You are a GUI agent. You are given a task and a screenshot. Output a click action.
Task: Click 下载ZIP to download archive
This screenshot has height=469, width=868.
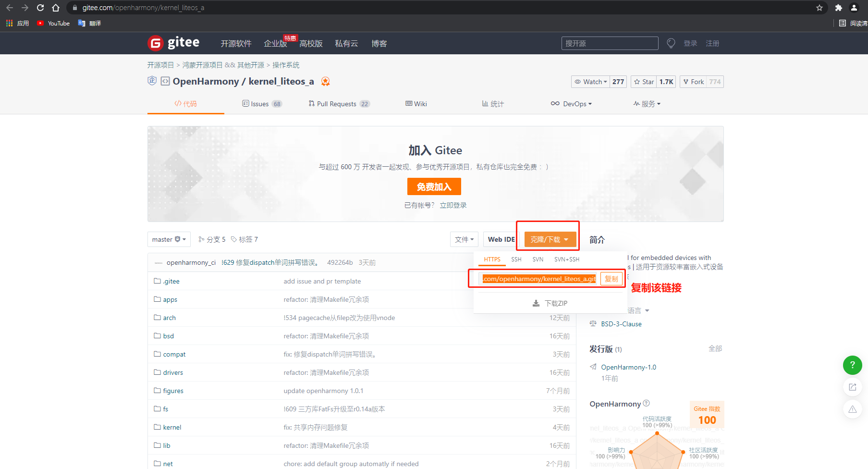[550, 303]
